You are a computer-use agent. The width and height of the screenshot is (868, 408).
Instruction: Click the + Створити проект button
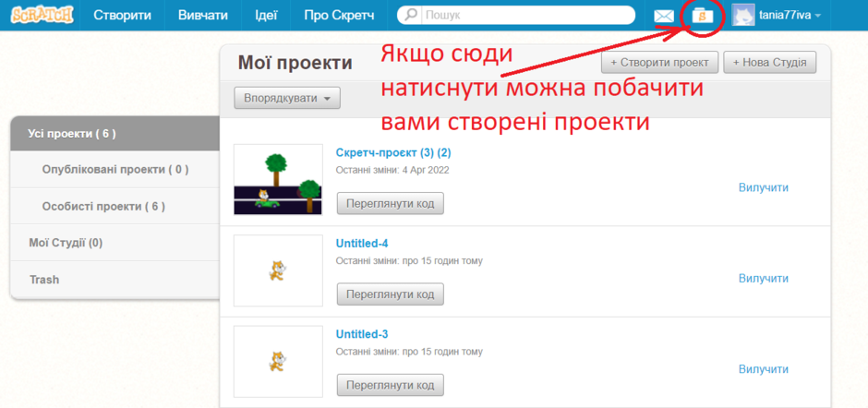(x=659, y=63)
